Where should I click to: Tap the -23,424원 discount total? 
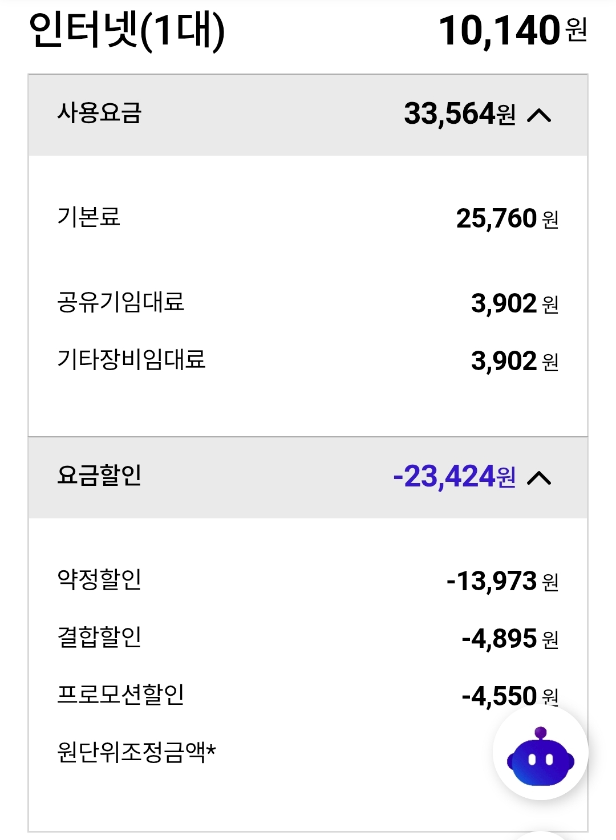click(x=455, y=477)
